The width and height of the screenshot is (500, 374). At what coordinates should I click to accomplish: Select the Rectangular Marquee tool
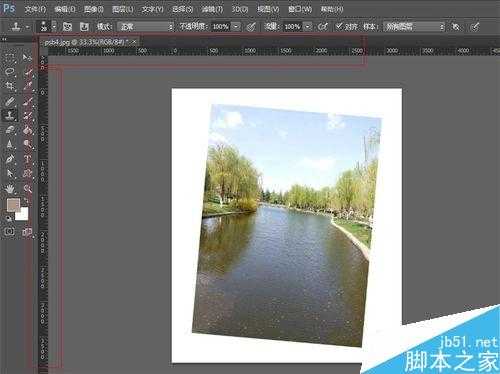tap(10, 57)
